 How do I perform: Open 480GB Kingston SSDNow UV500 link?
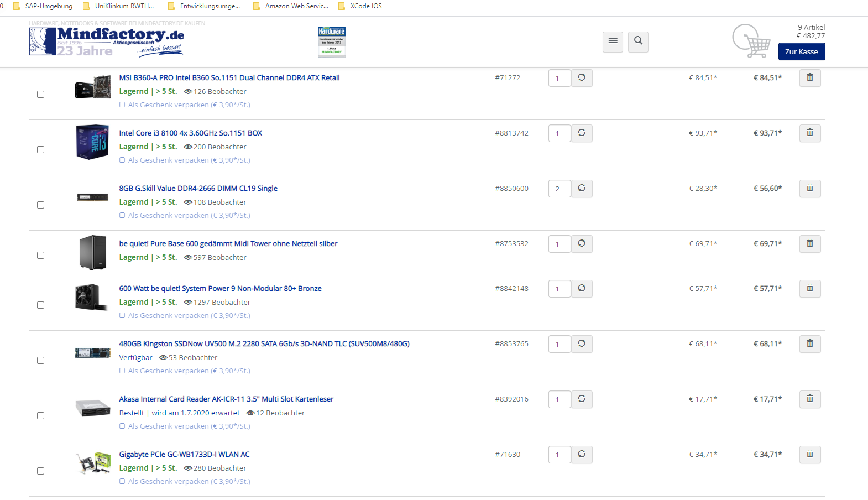[264, 344]
